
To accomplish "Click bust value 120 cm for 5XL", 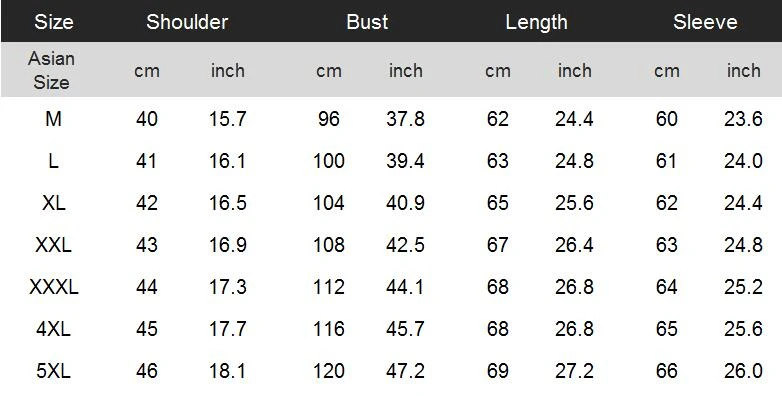I will 329,371.
